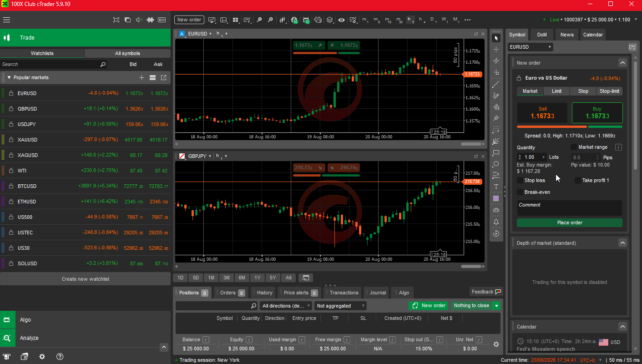This screenshot has height=364, width=642.
Task: Select the ellipse shape tool
Action: (x=496, y=164)
